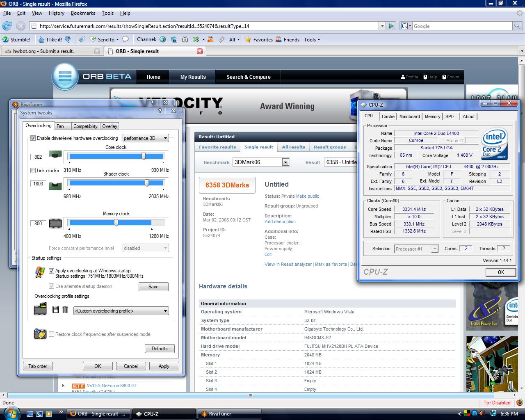Click the Make public link
This screenshot has height=420, width=525.
(x=308, y=196)
